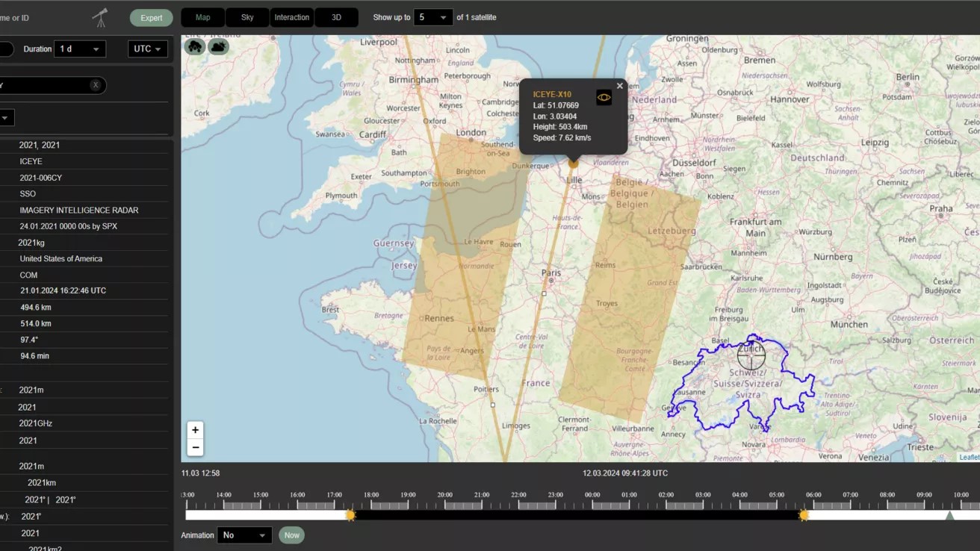Open the Animation dropdown set to No
This screenshot has width=980, height=551.
click(244, 535)
